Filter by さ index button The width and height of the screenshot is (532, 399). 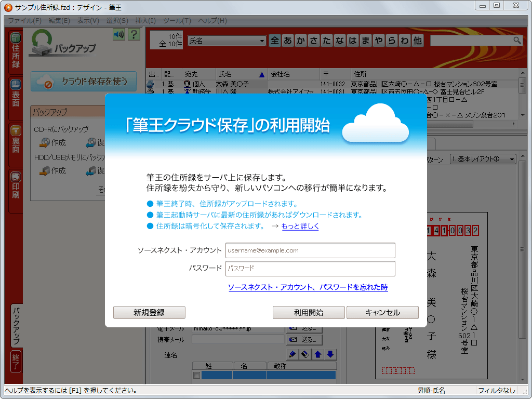[314, 41]
